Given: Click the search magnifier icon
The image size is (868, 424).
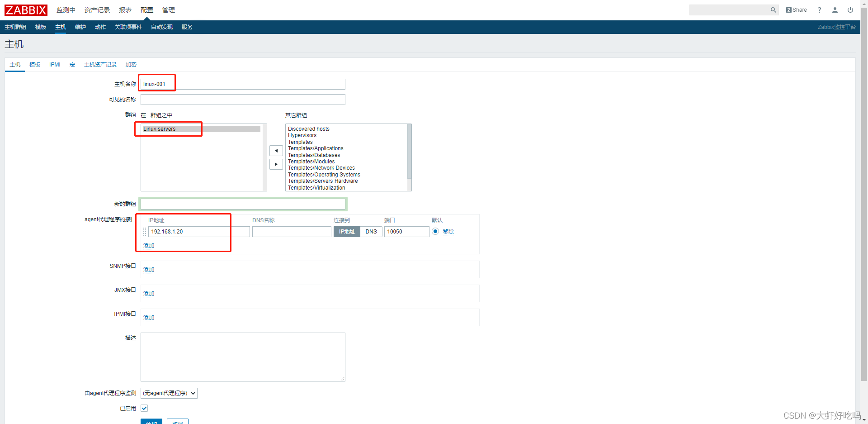Looking at the screenshot, I should coord(773,10).
